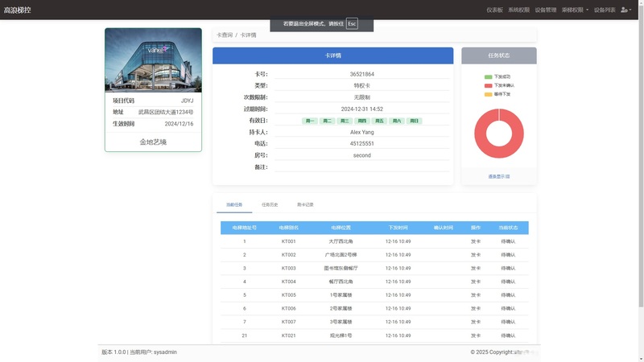Click location cell 观光梯1号

(341, 335)
